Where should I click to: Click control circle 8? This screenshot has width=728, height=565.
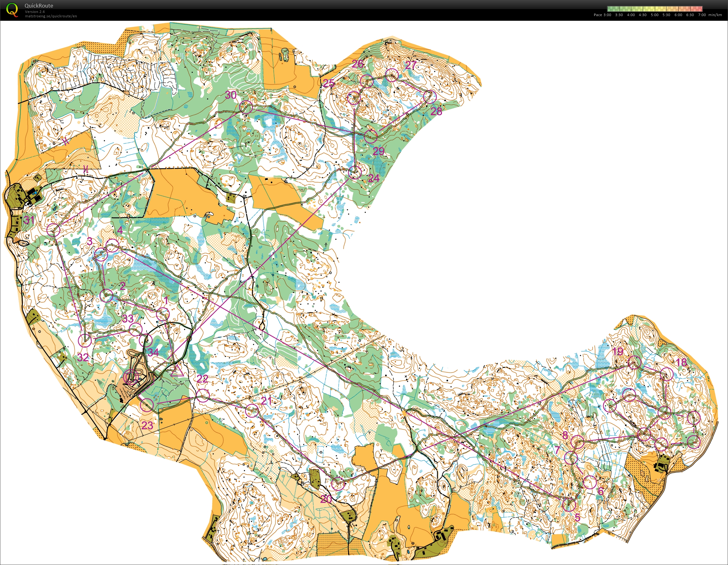577,442
